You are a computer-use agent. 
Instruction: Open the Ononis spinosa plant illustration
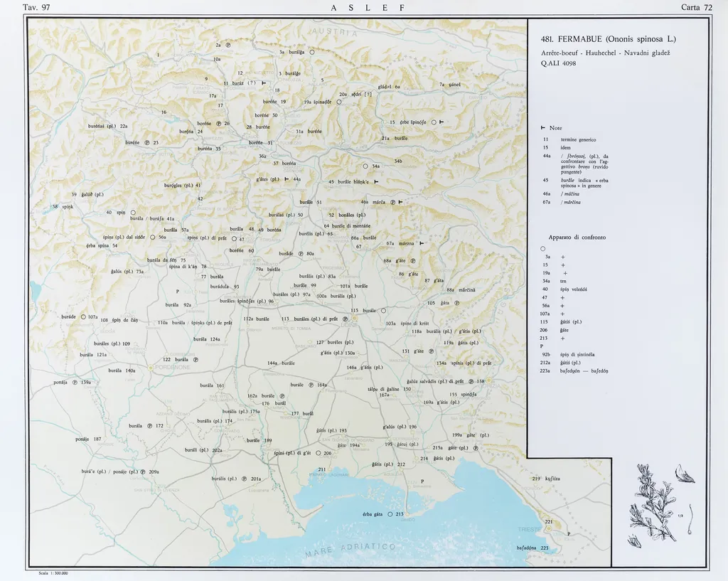coord(660,502)
